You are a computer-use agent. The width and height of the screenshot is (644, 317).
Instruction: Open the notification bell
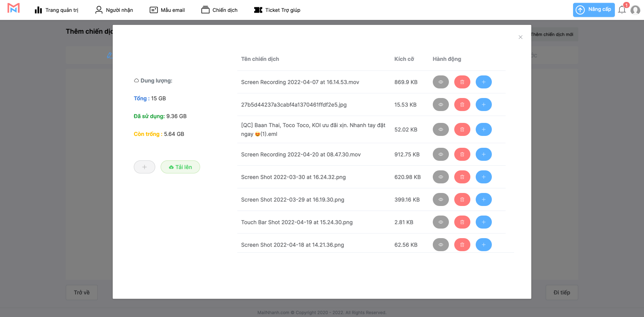(x=622, y=10)
